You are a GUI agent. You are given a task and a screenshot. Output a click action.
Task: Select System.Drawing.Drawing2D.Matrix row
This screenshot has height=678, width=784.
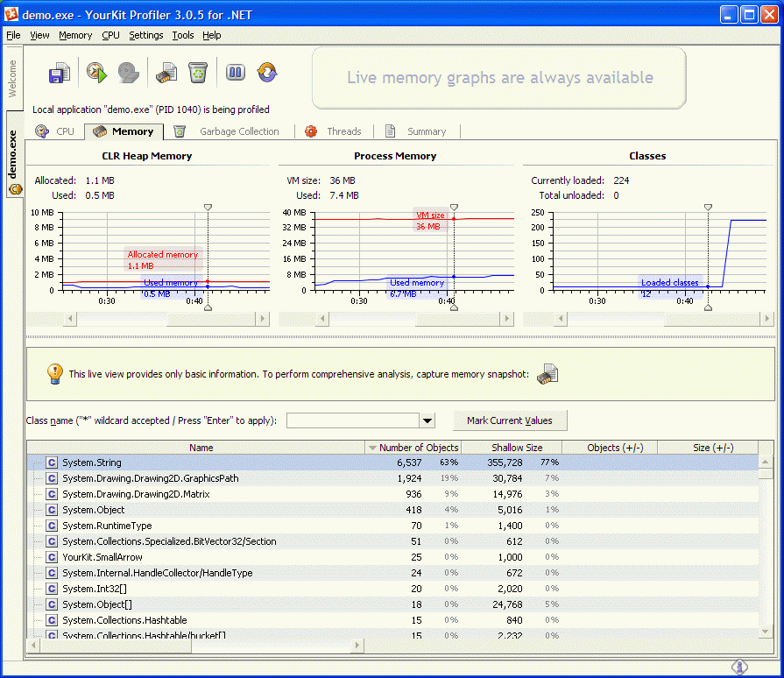(x=392, y=494)
